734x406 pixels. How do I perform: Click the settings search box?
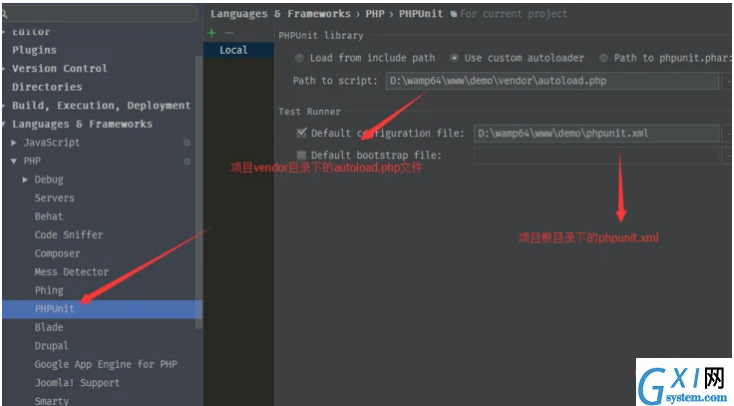(99, 14)
